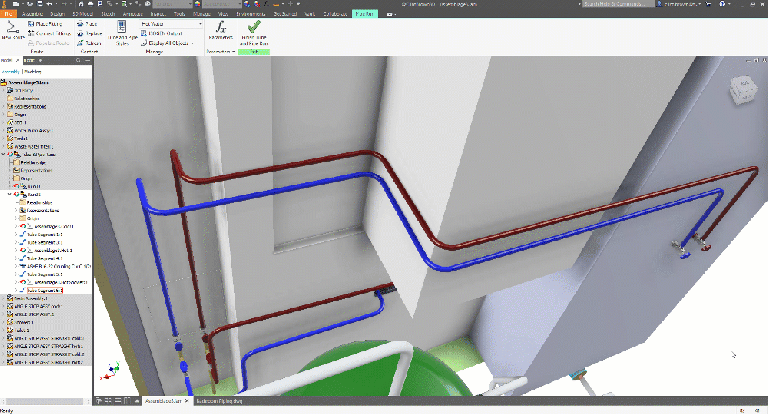
Task: Choose the Place Fitting tool
Action: click(x=45, y=24)
